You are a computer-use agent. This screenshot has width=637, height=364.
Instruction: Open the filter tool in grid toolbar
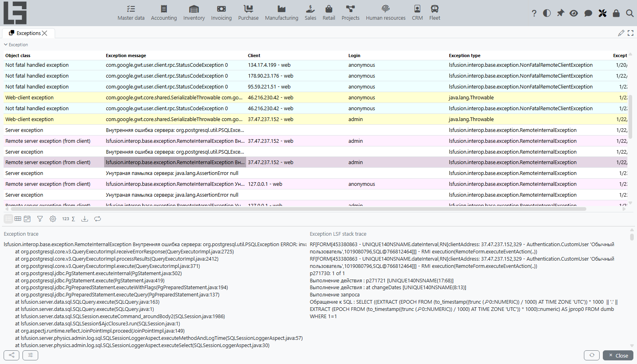[40, 219]
